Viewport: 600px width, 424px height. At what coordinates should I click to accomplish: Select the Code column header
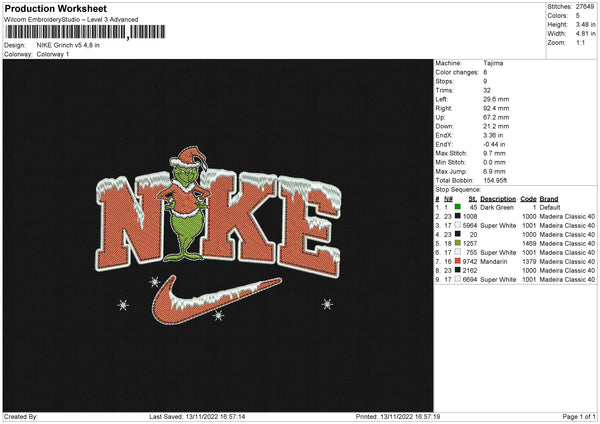point(528,198)
